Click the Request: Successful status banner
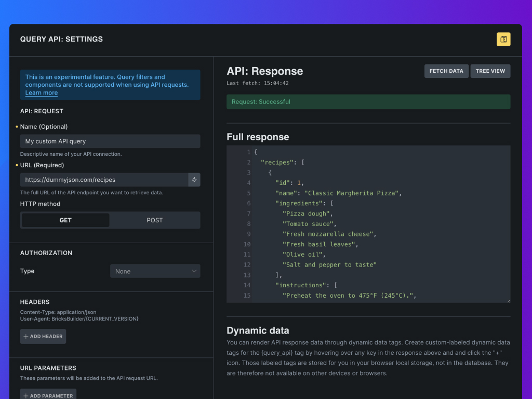 (368, 102)
